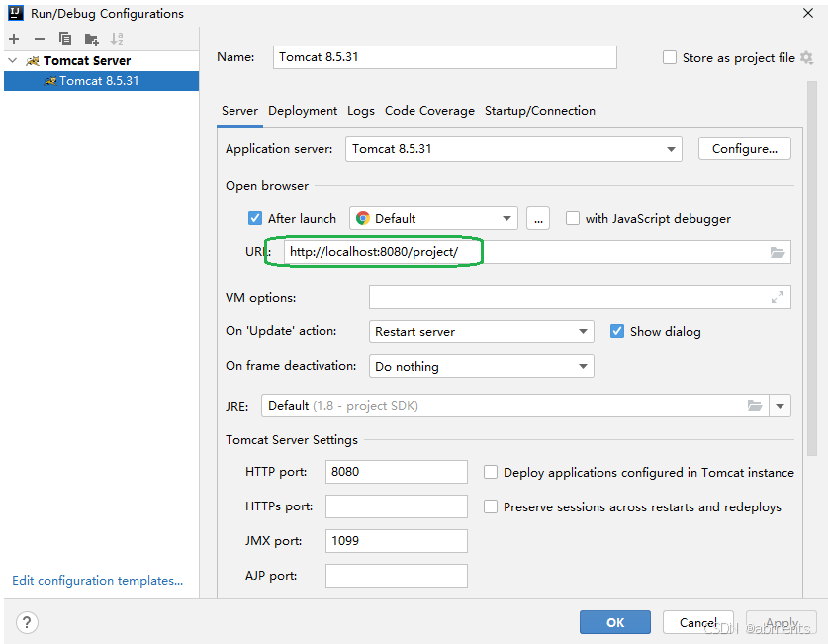
Task: Click into the HTTP port field
Action: pyautogui.click(x=396, y=472)
